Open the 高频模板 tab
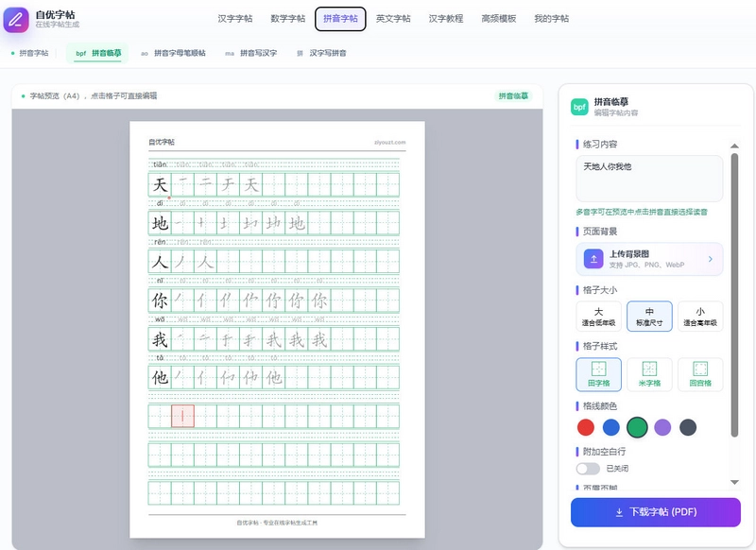 click(499, 19)
